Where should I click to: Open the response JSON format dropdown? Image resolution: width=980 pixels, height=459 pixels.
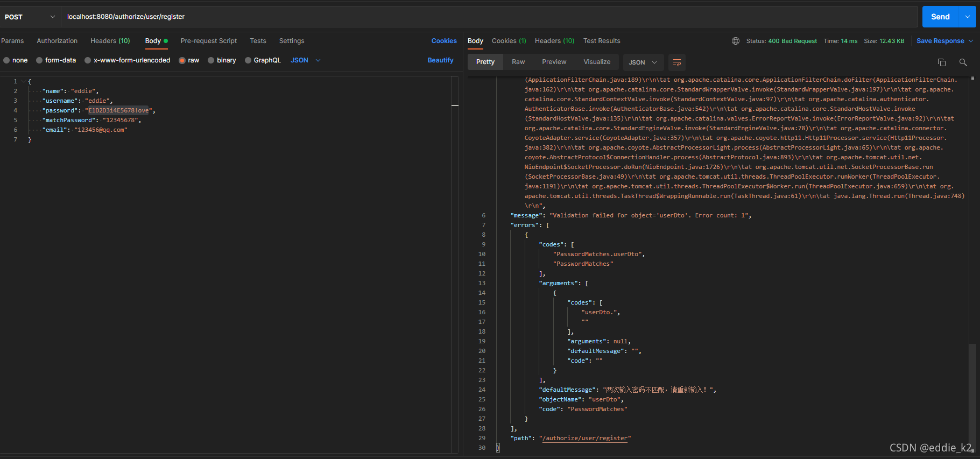[643, 62]
